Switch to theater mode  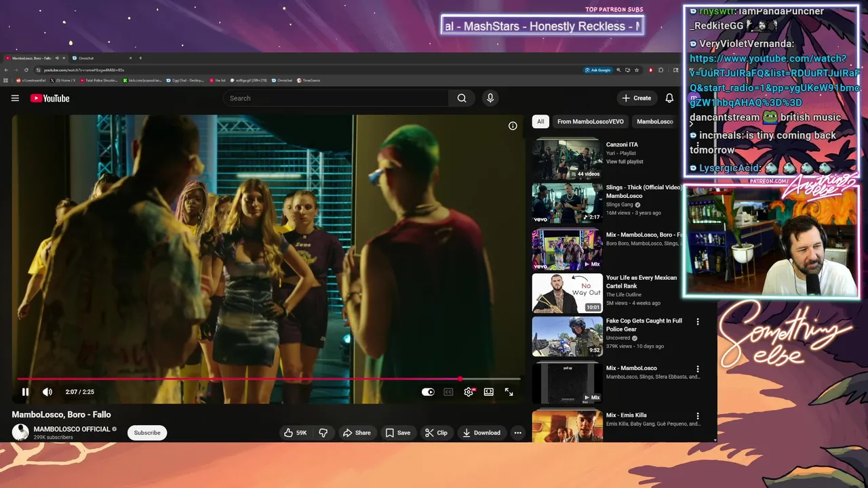pyautogui.click(x=488, y=392)
